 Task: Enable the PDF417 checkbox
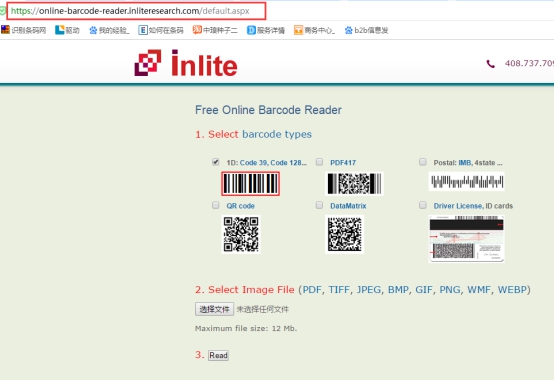click(x=319, y=162)
